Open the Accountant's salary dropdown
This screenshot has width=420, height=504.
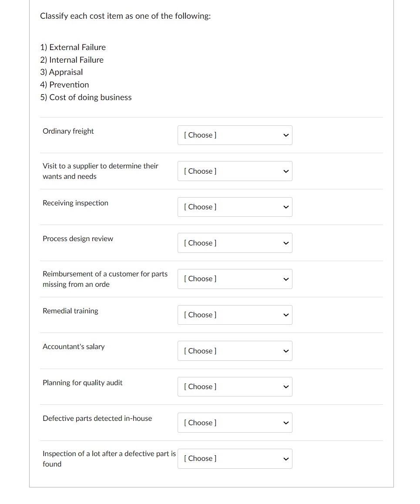tap(235, 351)
